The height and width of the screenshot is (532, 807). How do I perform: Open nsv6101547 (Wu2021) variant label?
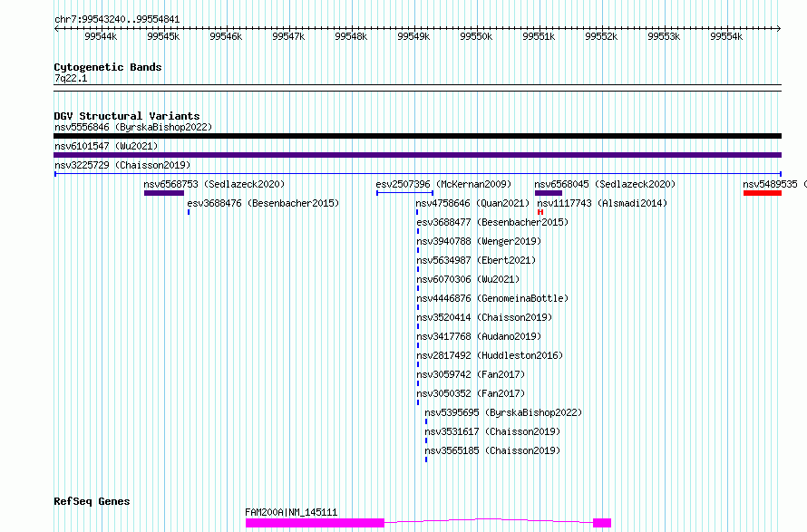(x=106, y=146)
